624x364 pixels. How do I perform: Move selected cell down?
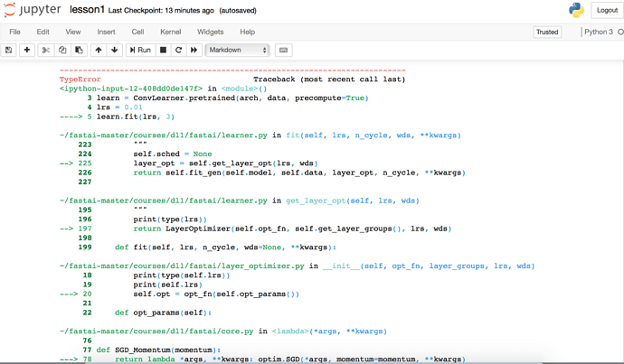114,51
